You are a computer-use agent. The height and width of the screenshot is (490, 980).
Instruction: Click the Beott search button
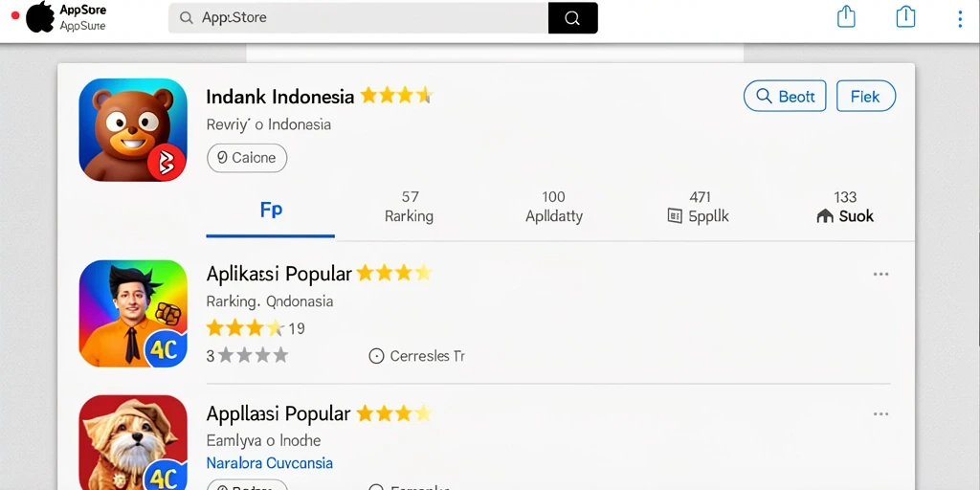785,97
